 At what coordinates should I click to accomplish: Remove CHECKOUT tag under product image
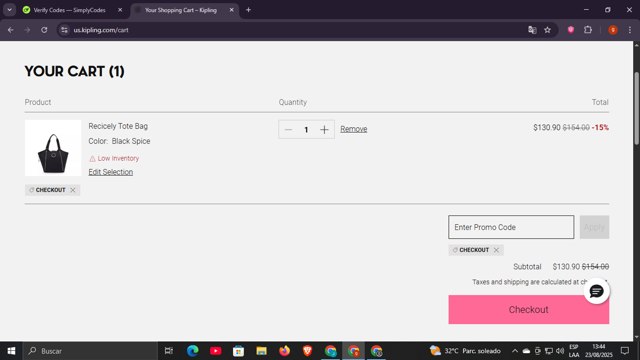tap(73, 190)
